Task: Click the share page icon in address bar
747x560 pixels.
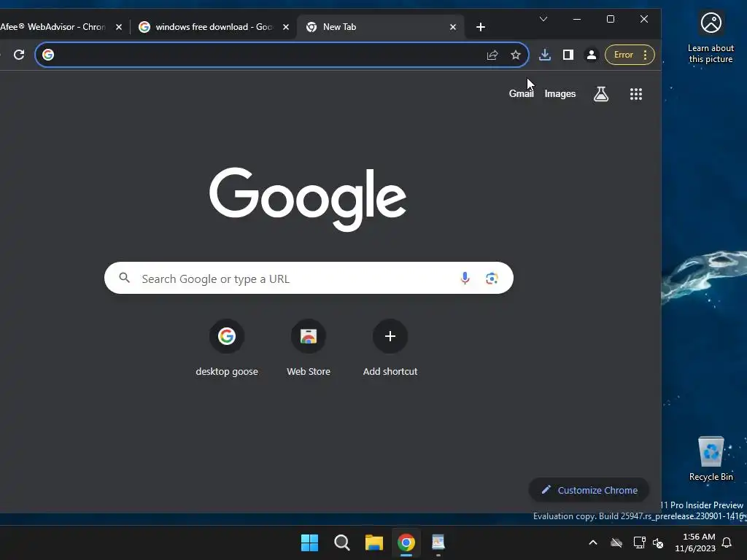Action: pyautogui.click(x=492, y=55)
